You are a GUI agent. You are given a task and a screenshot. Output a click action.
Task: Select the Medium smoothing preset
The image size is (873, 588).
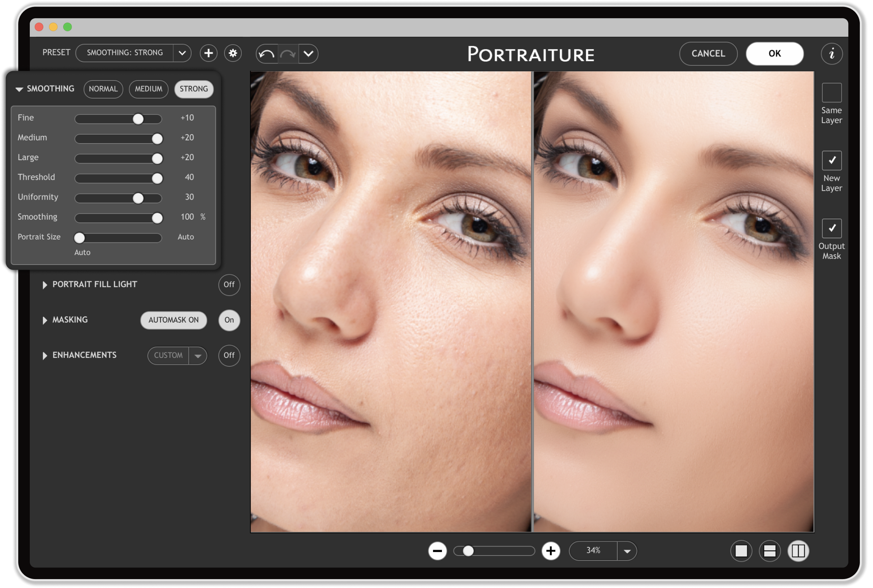click(x=149, y=89)
